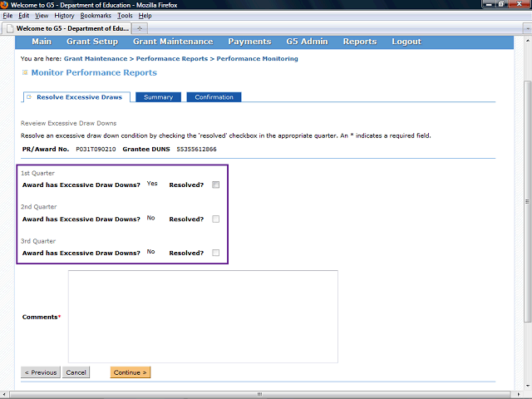Click the Continue button
This screenshot has height=399, width=532.
coord(131,372)
